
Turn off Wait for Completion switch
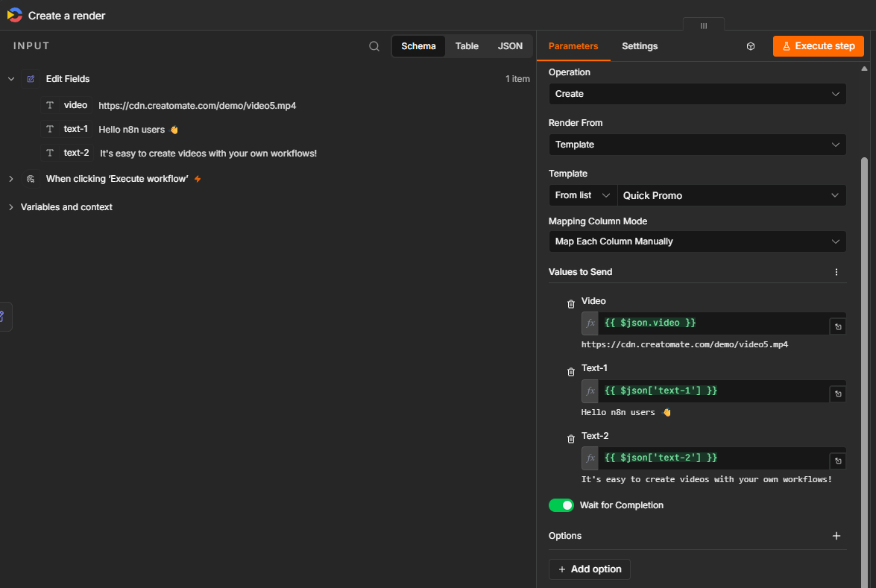pyautogui.click(x=561, y=505)
